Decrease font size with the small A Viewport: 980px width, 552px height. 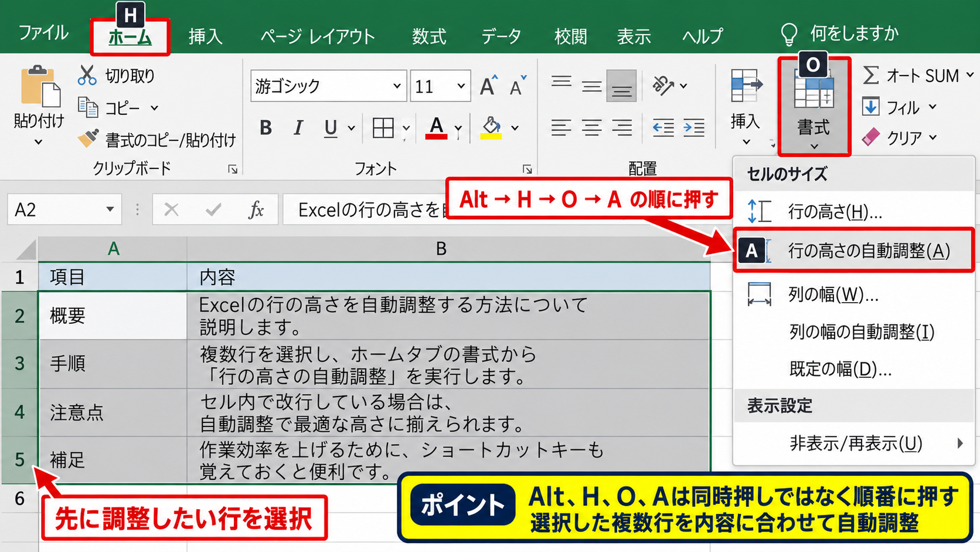pyautogui.click(x=518, y=86)
